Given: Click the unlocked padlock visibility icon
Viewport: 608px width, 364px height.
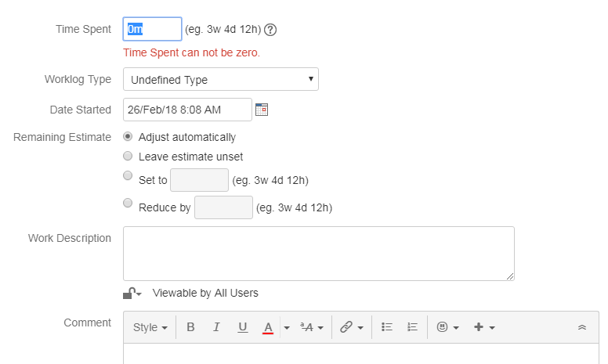Looking at the screenshot, I should tap(132, 293).
